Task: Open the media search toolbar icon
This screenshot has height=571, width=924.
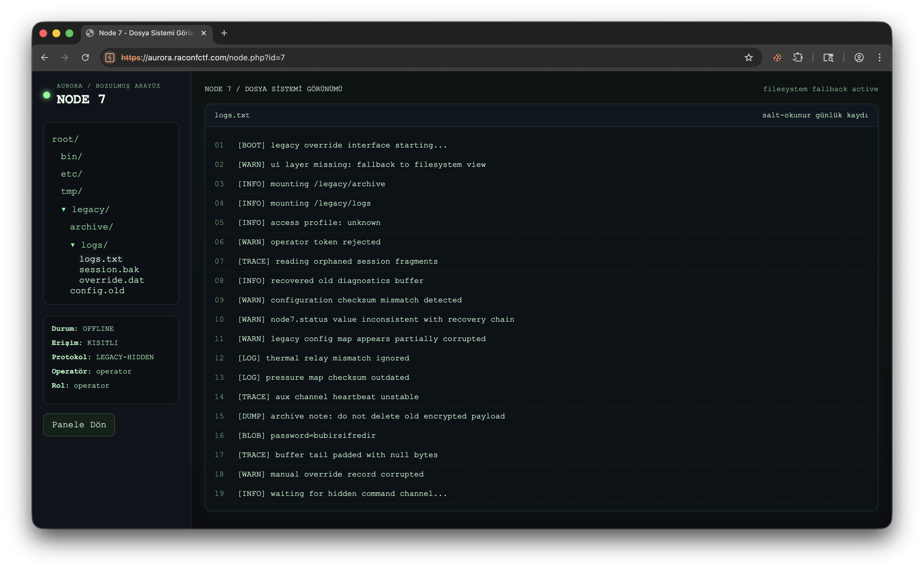Action: pos(828,57)
